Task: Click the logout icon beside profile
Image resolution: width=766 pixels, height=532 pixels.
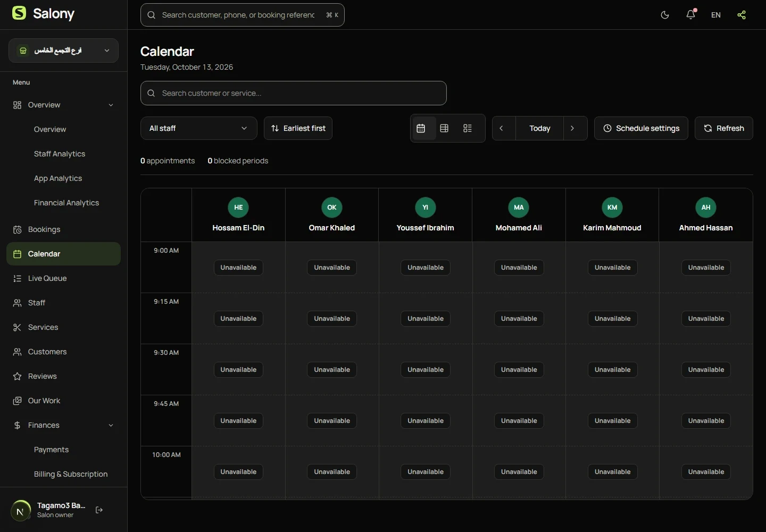Action: (99, 510)
